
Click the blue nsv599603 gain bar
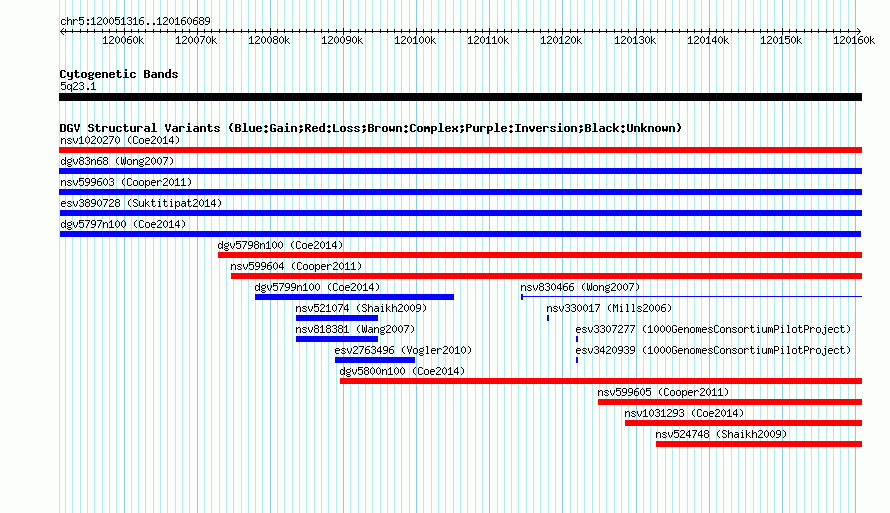click(x=460, y=192)
